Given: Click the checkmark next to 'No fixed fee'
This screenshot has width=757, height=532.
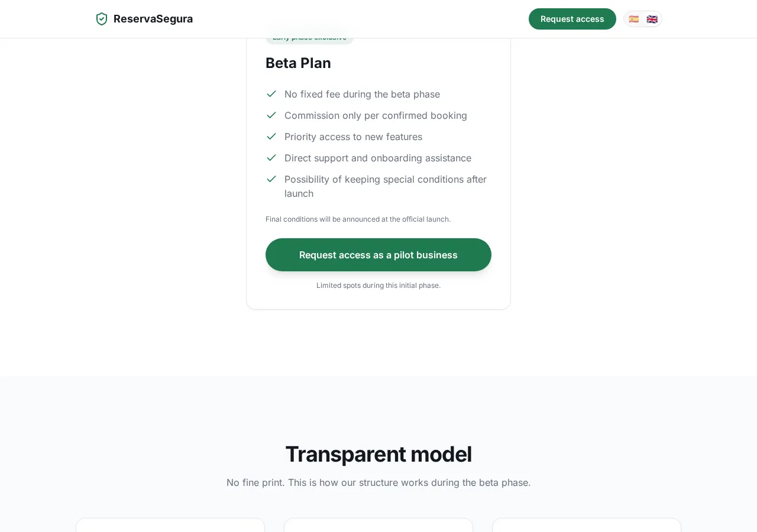Looking at the screenshot, I should point(271,94).
